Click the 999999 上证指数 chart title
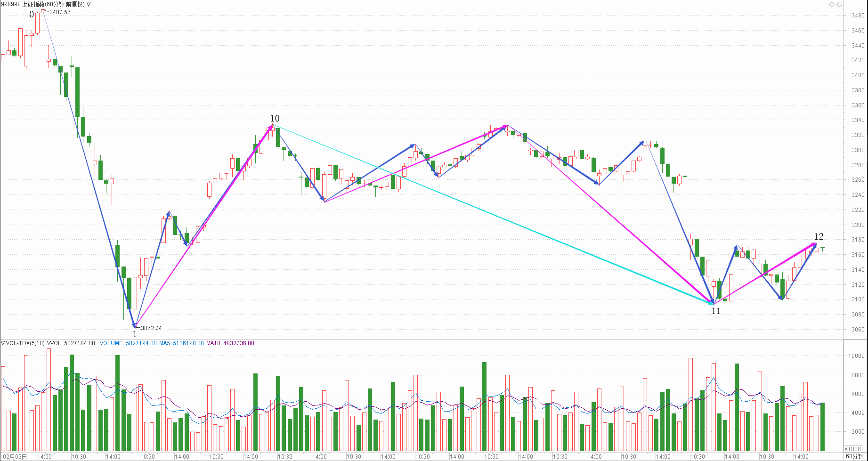The image size is (868, 461). point(42,4)
